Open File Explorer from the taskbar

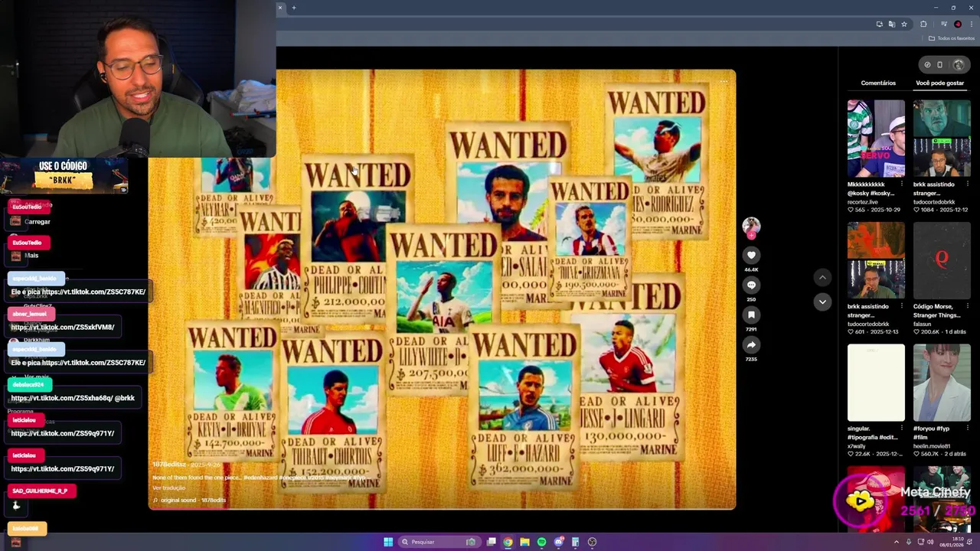[x=524, y=542]
